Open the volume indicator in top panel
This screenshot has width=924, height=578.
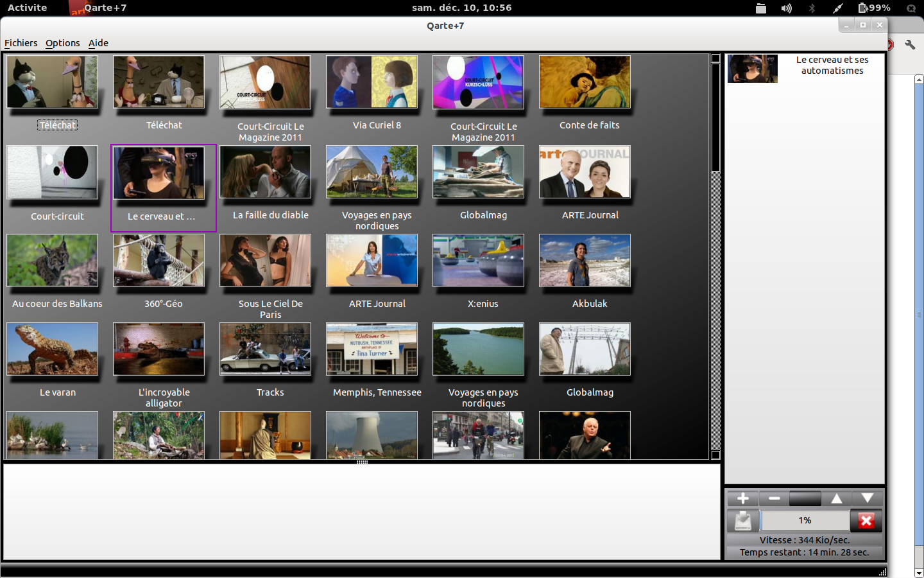[786, 8]
